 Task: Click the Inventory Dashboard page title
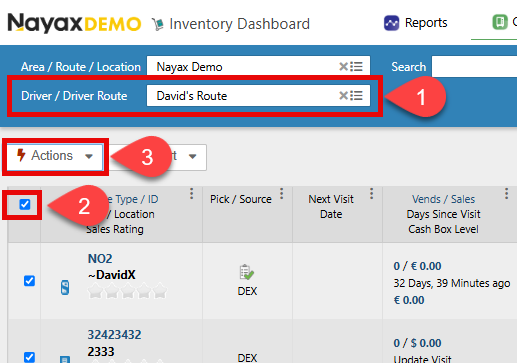pos(239,24)
